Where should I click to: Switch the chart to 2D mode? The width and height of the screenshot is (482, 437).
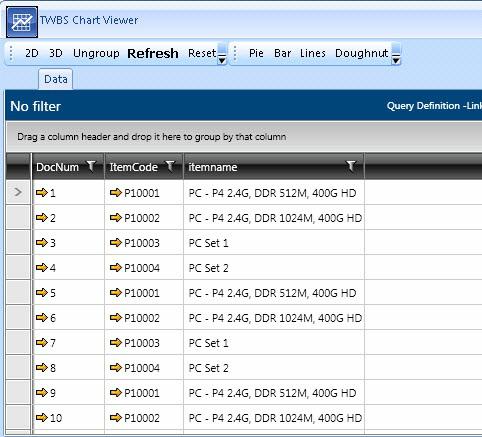pyautogui.click(x=32, y=53)
